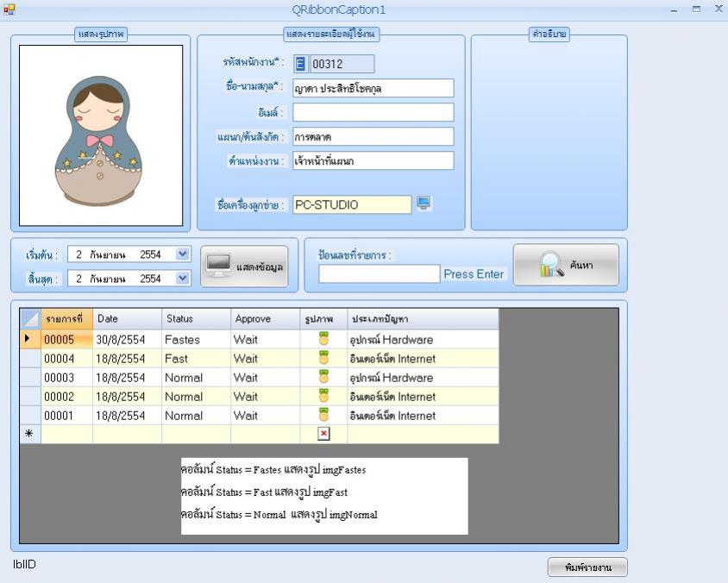Click the end date year 2554

point(150,279)
